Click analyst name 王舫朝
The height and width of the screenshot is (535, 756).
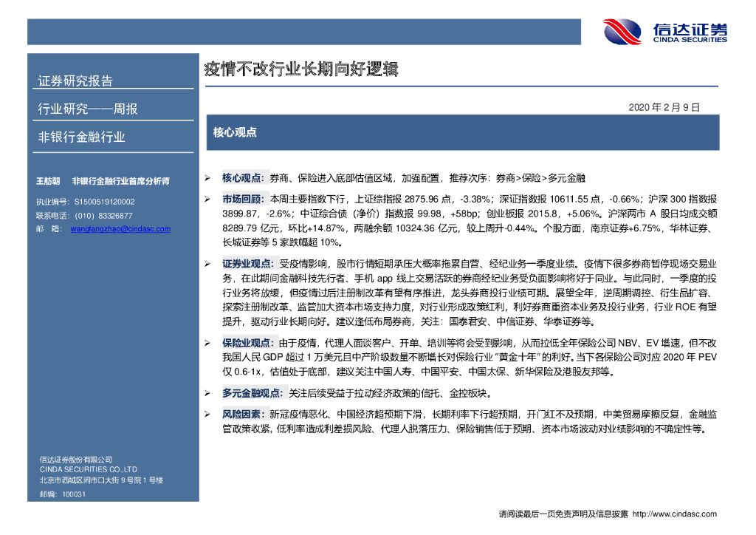coord(48,181)
